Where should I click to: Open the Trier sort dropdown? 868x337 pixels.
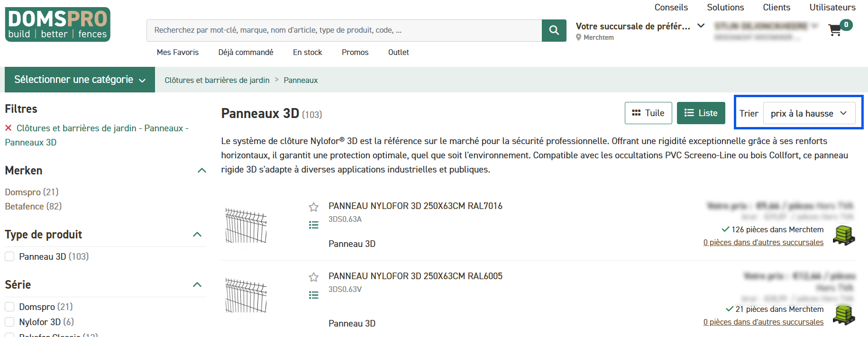(809, 113)
